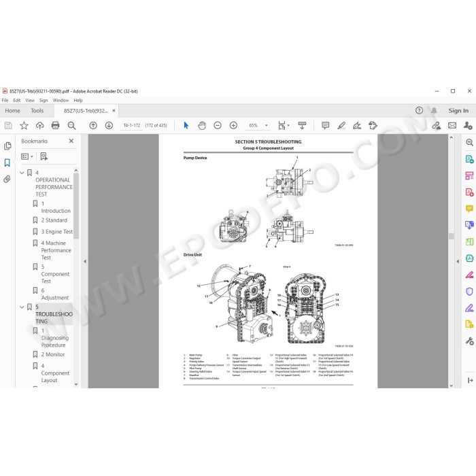Print the document with printer icon

click(x=56, y=125)
